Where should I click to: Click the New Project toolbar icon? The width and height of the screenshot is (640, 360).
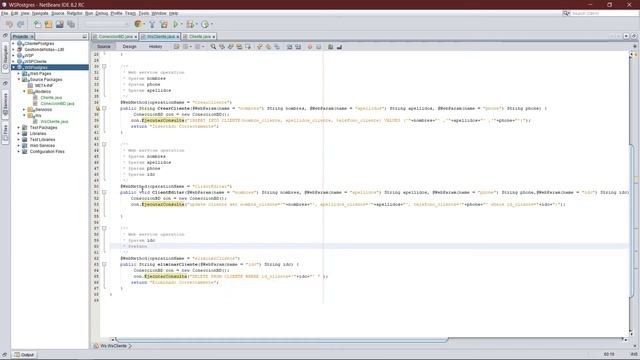48,24
